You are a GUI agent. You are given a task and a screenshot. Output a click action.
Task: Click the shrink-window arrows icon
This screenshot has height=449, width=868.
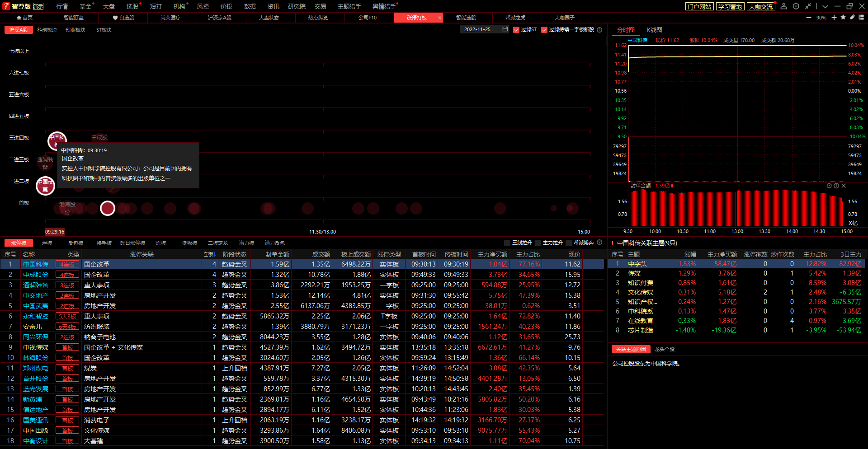point(808,6)
